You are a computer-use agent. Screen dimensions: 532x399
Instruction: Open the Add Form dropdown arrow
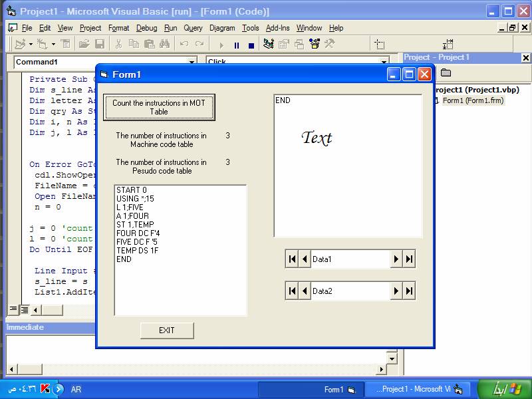click(53, 45)
